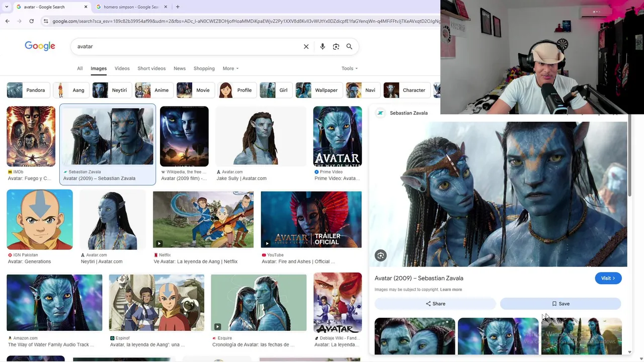
Task: Filter images by Pandora chip
Action: tap(28, 90)
